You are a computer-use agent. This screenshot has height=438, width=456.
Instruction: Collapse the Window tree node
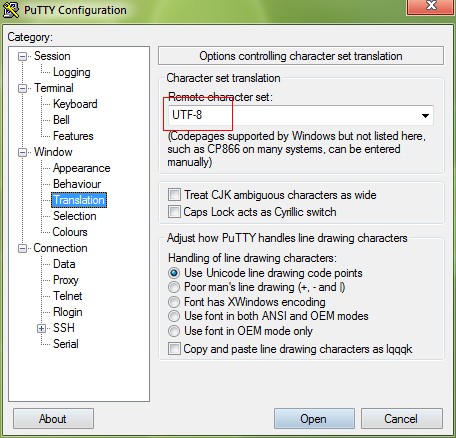point(23,152)
